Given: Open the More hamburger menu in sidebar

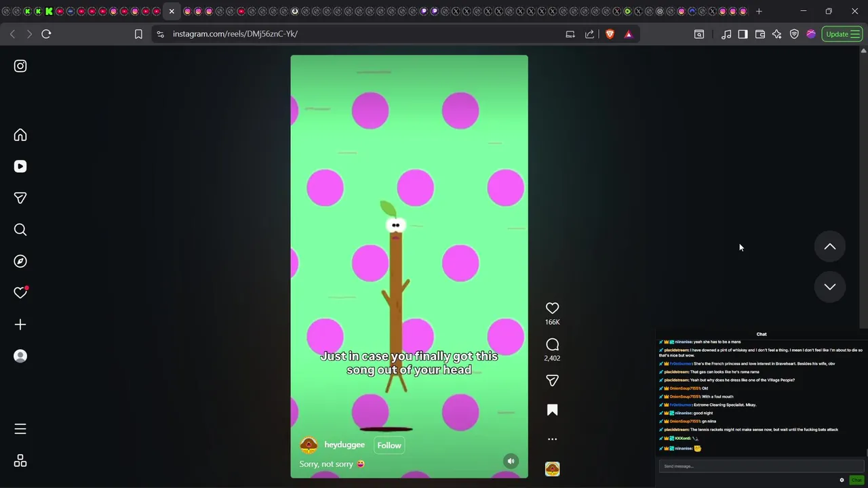Looking at the screenshot, I should (20, 429).
